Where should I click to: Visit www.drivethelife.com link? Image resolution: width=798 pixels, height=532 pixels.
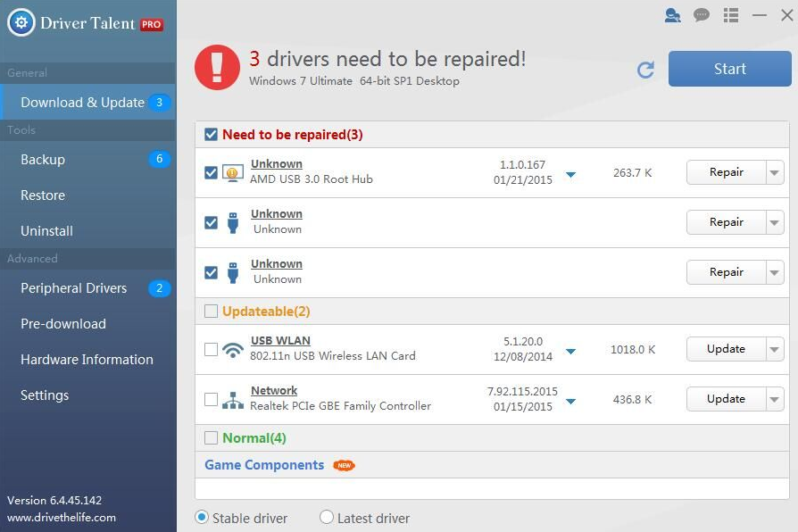(62, 518)
